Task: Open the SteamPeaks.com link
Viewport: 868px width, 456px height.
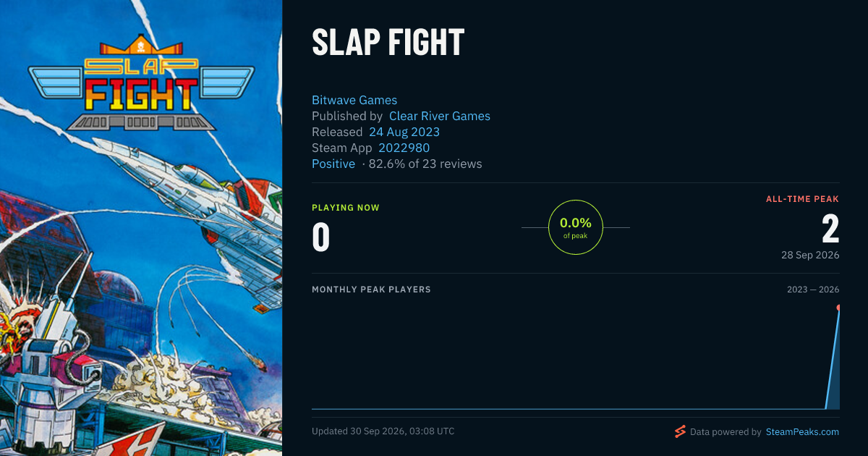Action: 802,431
